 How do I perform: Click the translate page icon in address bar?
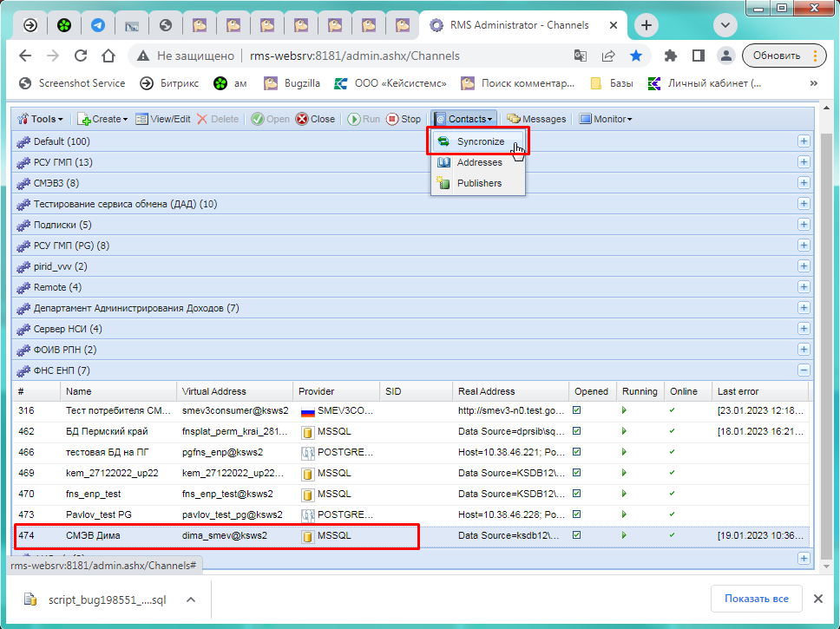[x=581, y=56]
